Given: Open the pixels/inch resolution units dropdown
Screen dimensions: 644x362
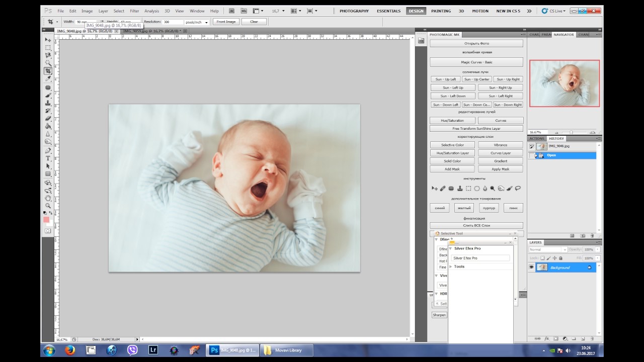Looking at the screenshot, I should 197,22.
